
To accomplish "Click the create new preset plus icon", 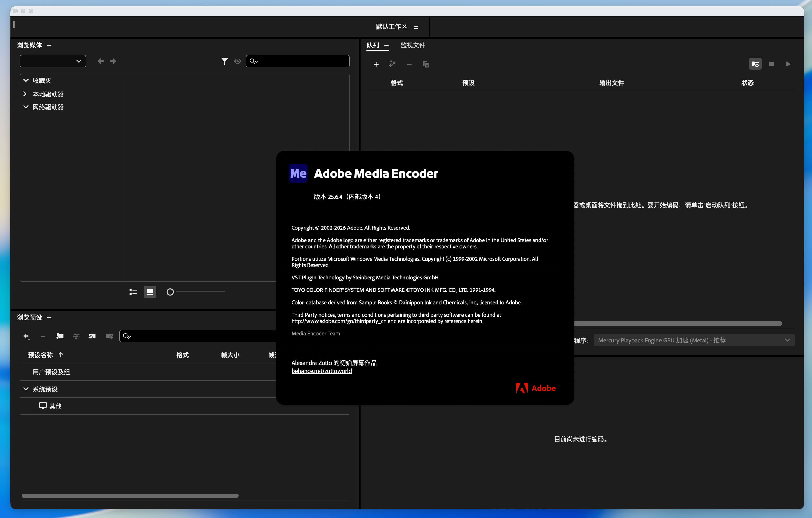I will pos(26,336).
